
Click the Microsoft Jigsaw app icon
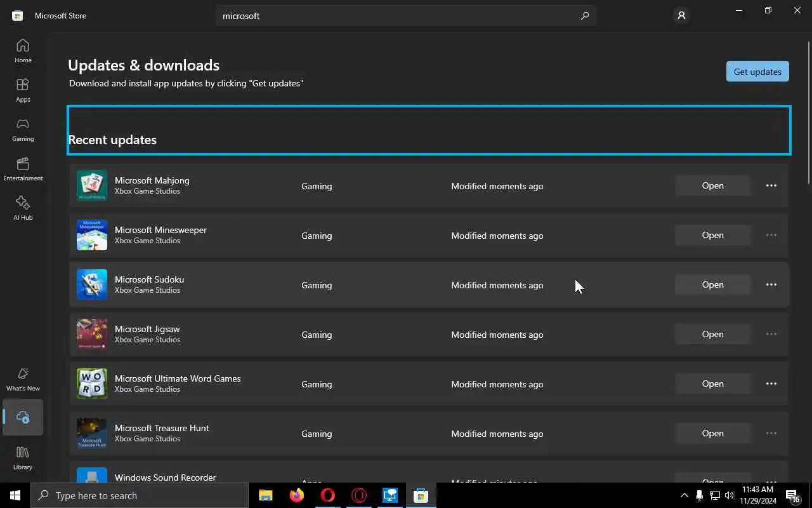(x=92, y=334)
